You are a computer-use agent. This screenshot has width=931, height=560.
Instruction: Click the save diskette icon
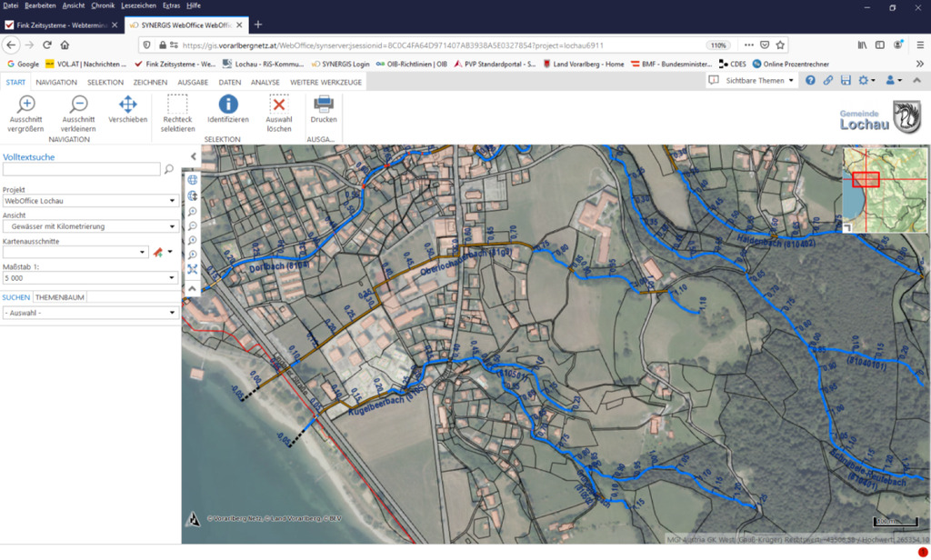coord(846,81)
